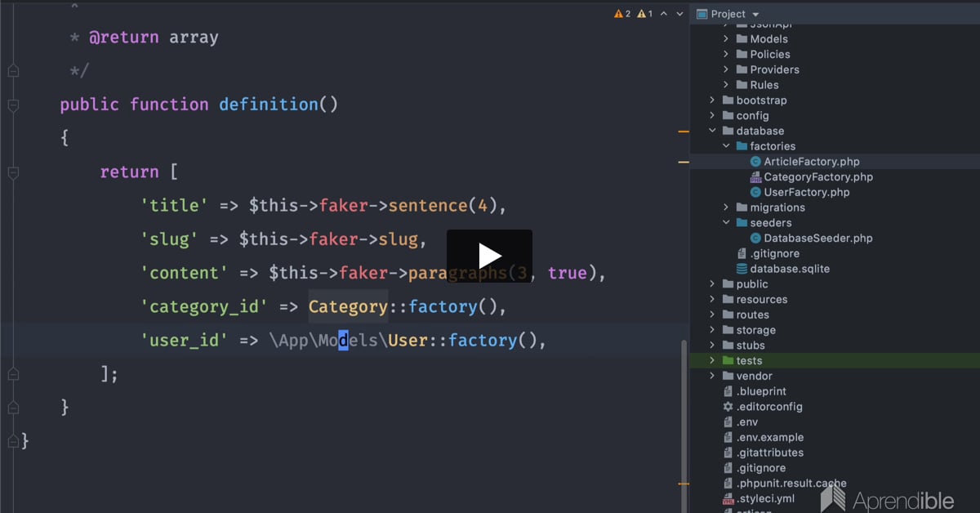
Task: Click the 'title' array key
Action: (174, 206)
